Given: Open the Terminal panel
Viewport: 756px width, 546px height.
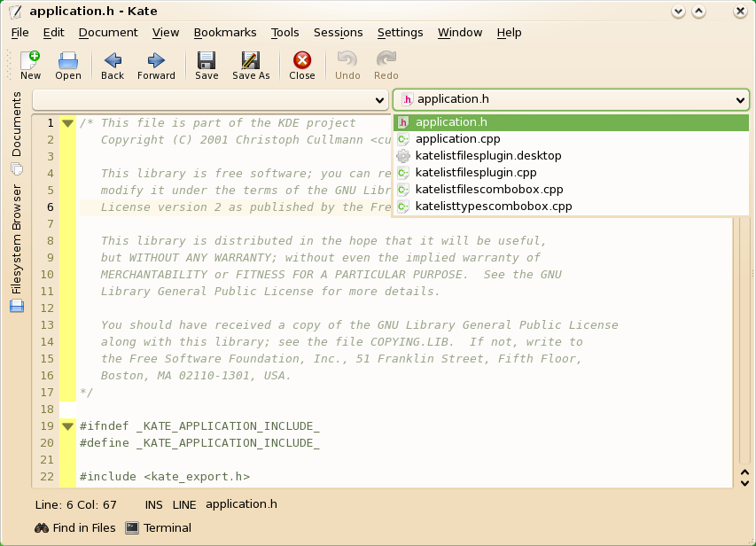Looking at the screenshot, I should 159,527.
